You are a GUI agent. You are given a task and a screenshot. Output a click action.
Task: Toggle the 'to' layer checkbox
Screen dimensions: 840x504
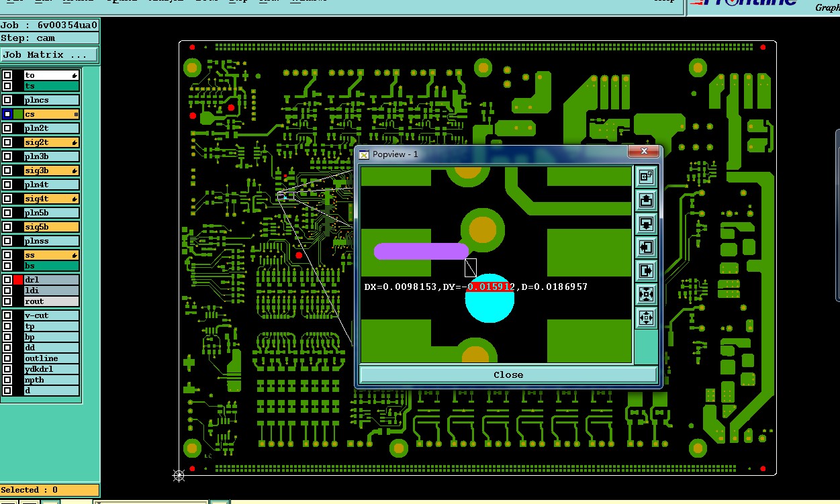tap(7, 76)
